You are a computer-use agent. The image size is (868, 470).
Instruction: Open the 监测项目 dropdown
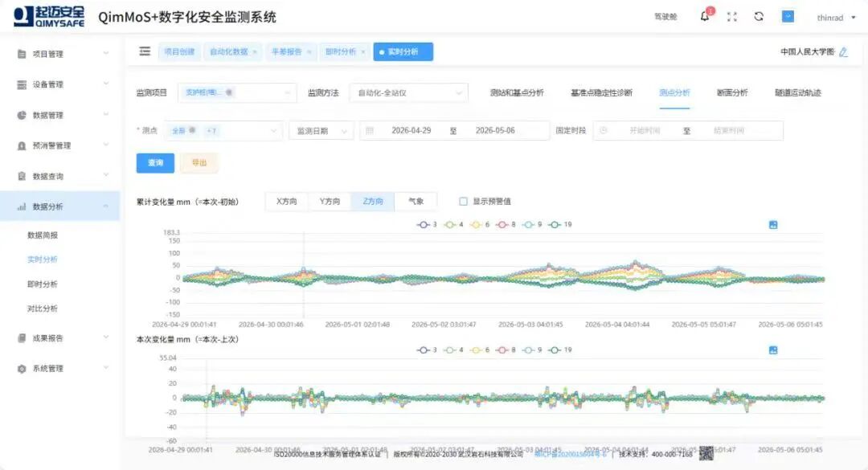[x=237, y=92]
